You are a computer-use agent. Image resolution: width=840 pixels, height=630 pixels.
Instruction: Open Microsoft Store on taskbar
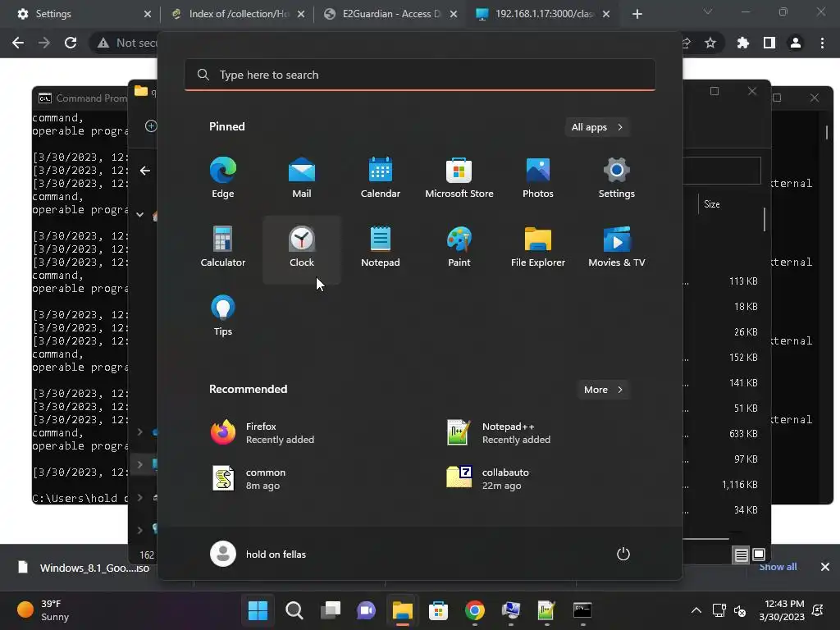[x=438, y=610]
